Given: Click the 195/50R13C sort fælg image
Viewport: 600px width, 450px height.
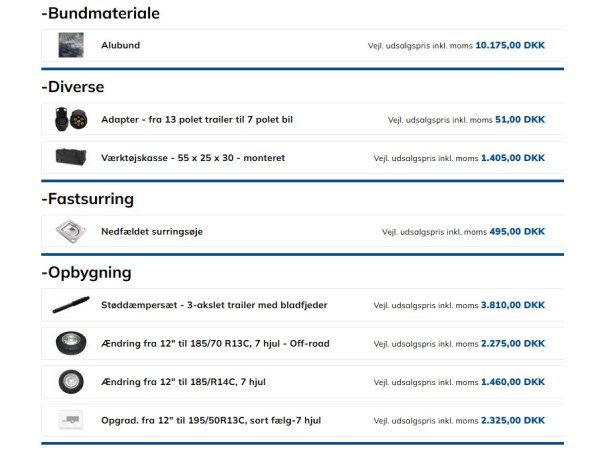Looking at the screenshot, I should 71,420.
